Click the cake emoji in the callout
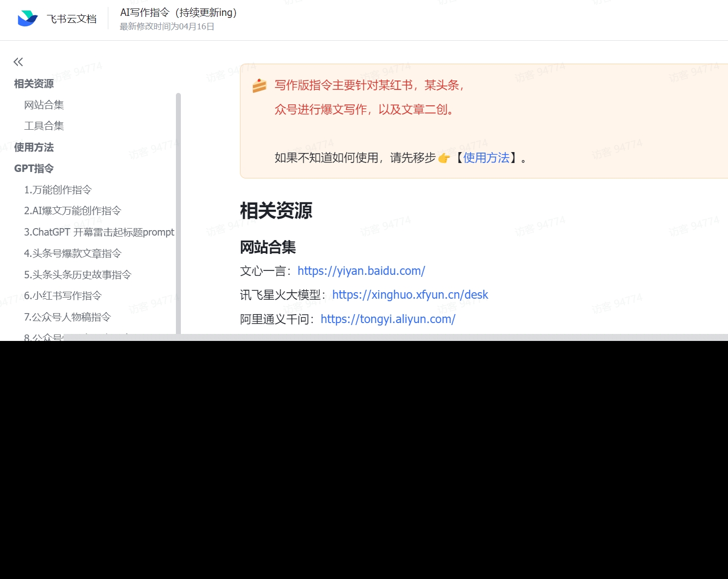 (259, 85)
